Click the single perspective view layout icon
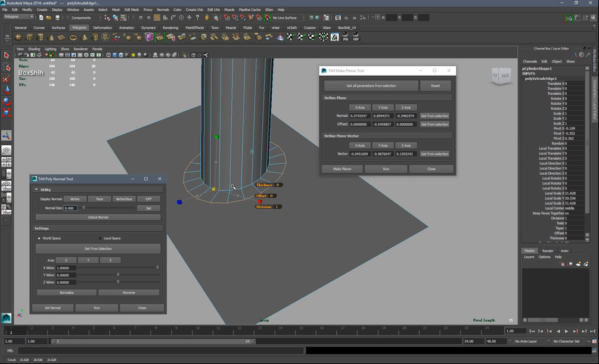Image resolution: width=599 pixels, height=364 pixels. [x=6, y=150]
